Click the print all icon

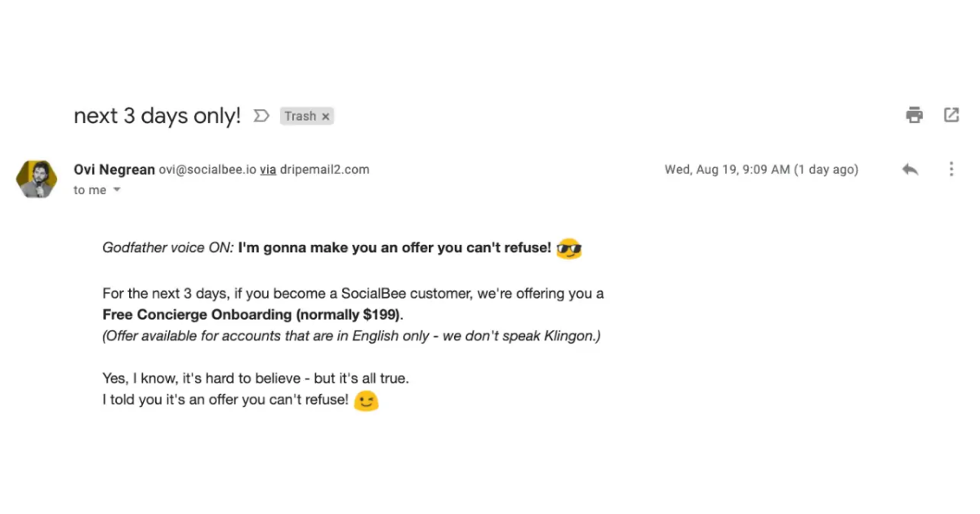[x=915, y=115]
